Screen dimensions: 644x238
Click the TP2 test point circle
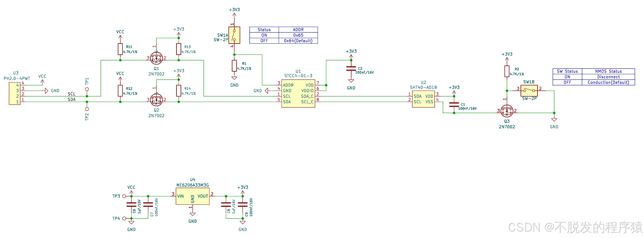coord(87,109)
